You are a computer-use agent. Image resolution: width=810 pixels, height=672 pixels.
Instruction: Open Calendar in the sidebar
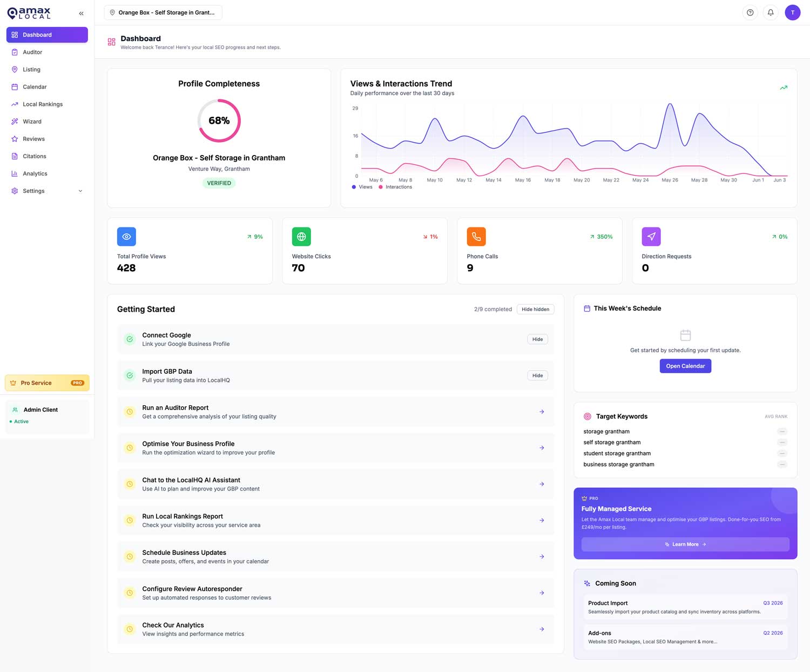click(47, 86)
